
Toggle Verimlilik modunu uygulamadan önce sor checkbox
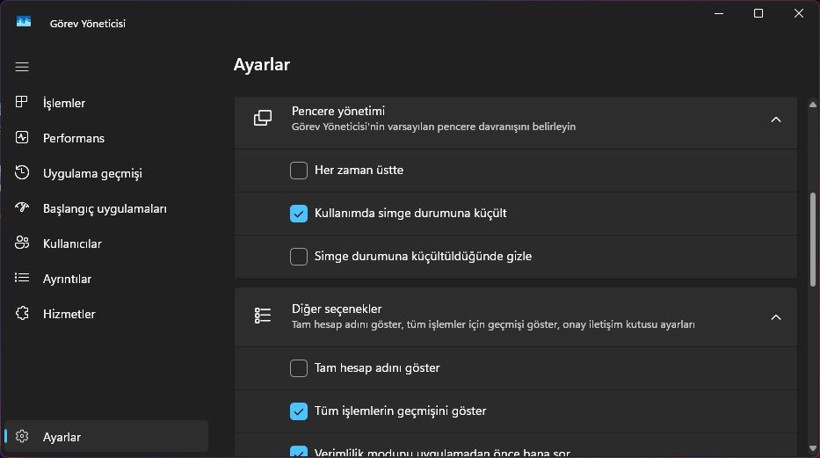(x=299, y=452)
